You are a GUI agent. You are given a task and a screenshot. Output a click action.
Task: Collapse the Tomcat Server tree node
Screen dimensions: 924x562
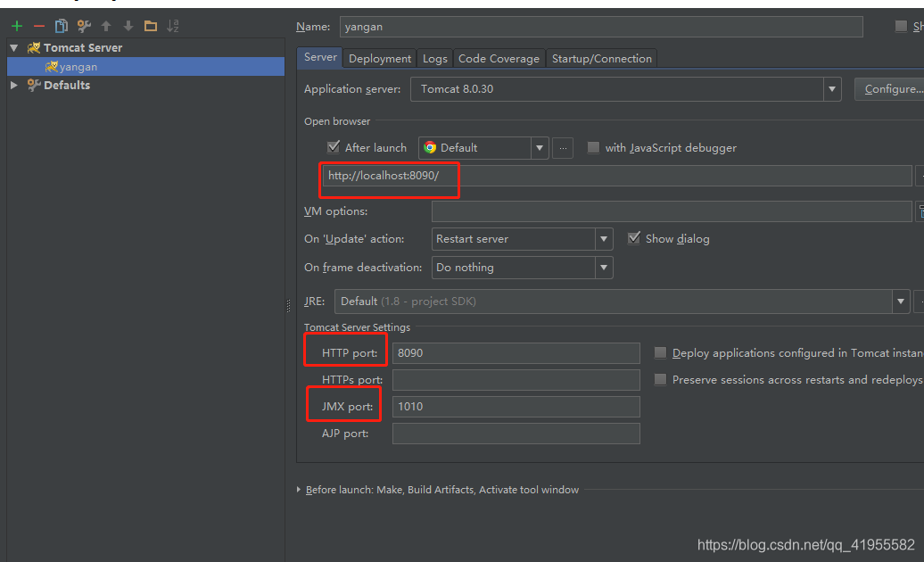(14, 47)
